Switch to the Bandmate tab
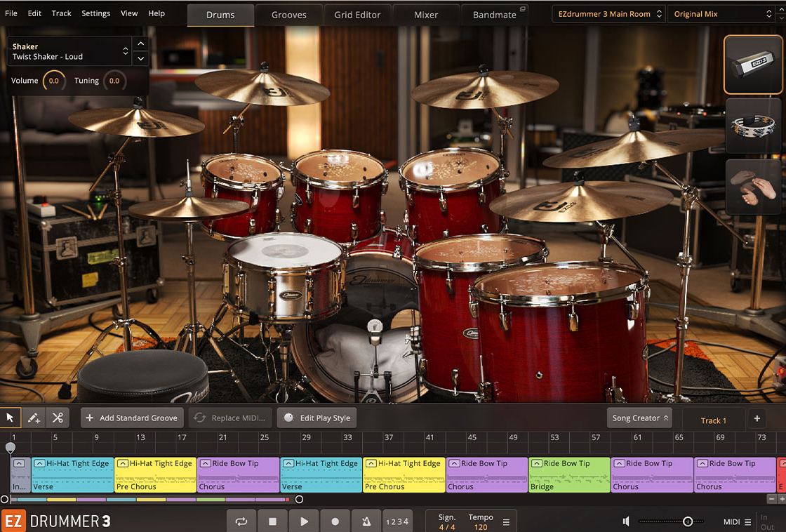This screenshot has height=532, width=786. pyautogui.click(x=494, y=15)
